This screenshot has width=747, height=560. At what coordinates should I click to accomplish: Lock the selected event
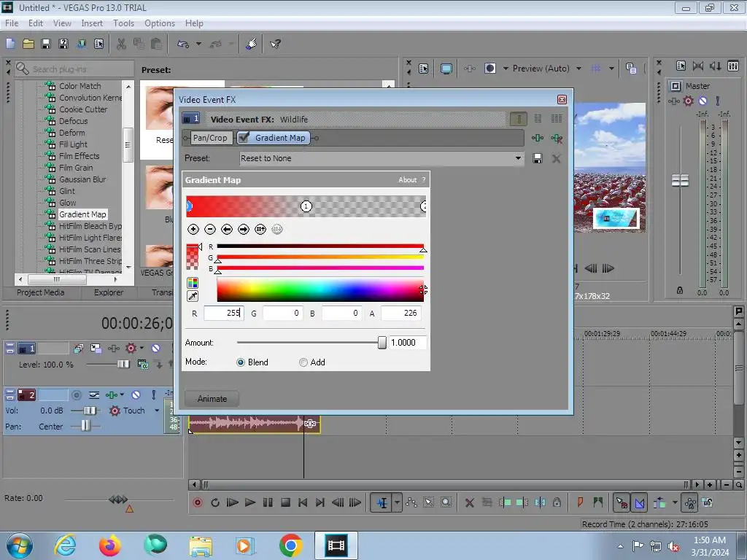coord(557,502)
